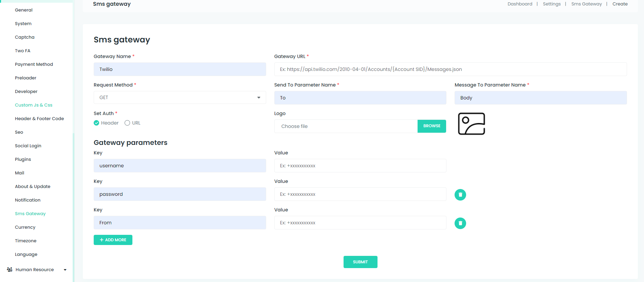Open Two FA settings
The width and height of the screenshot is (644, 282).
23,51
